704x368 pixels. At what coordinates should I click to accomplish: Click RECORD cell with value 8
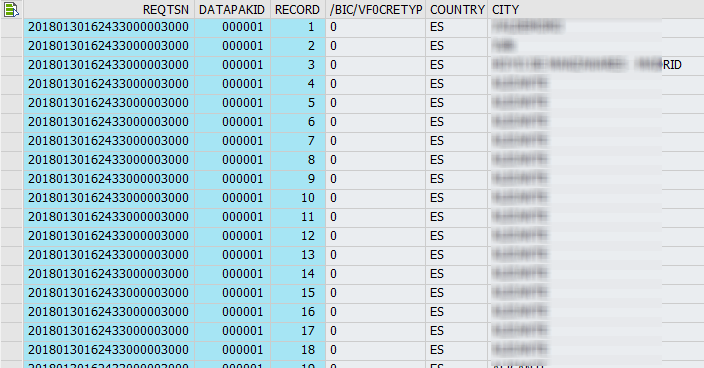click(298, 160)
